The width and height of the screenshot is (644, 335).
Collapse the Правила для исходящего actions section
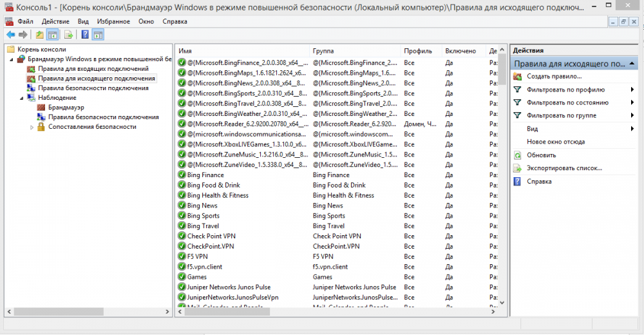coord(632,64)
